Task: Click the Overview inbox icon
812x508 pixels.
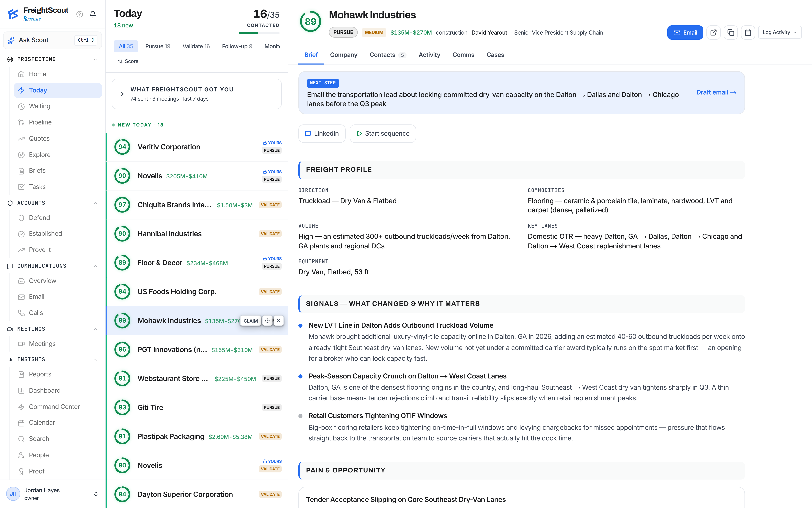Action: pyautogui.click(x=21, y=281)
